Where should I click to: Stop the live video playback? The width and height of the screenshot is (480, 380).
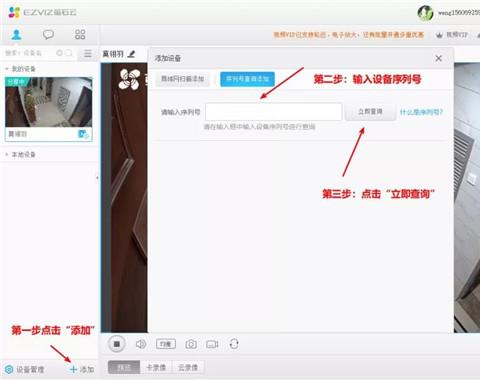pyautogui.click(x=117, y=344)
